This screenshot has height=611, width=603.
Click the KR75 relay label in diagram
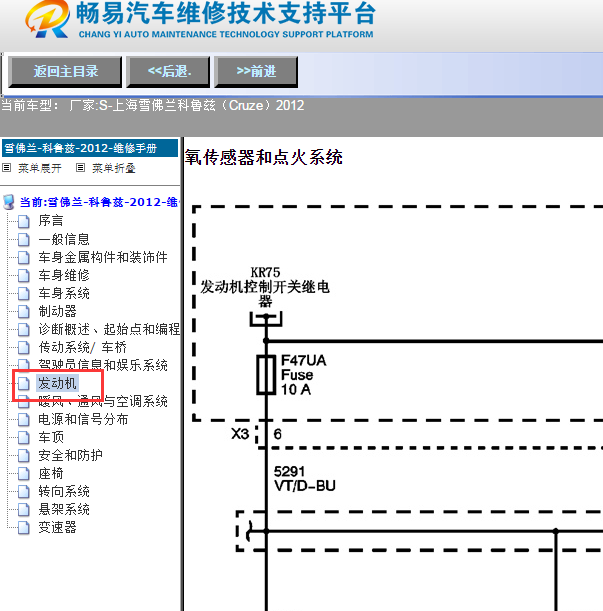pyautogui.click(x=265, y=272)
